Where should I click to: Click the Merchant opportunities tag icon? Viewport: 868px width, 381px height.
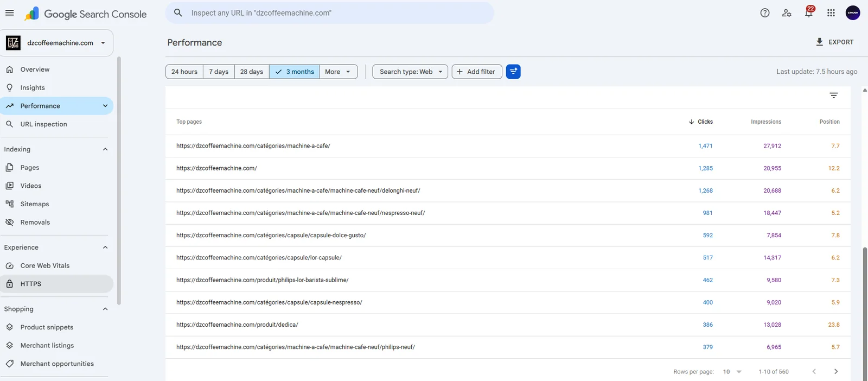tap(9, 364)
